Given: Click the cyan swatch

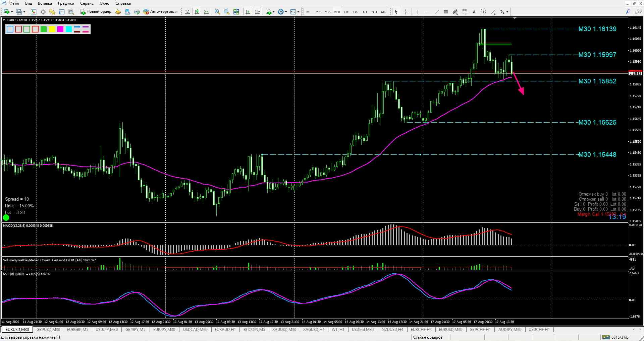Looking at the screenshot, I should tap(69, 29).
